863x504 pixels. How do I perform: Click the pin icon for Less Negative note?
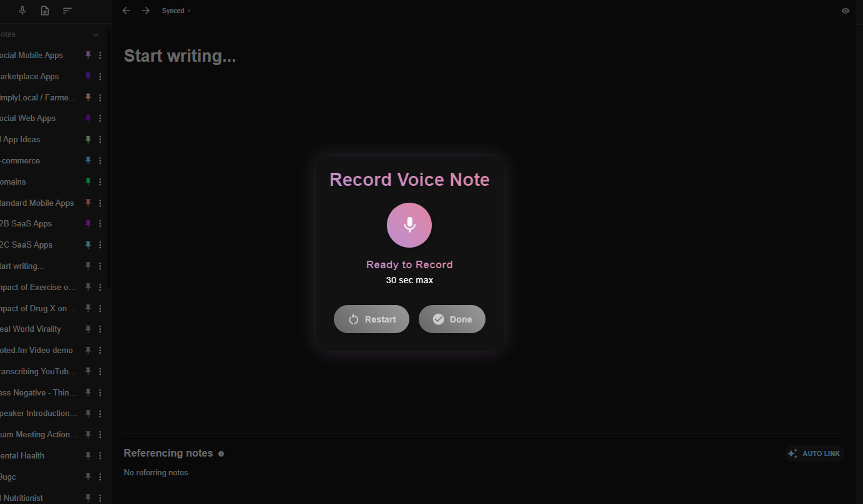tap(88, 392)
